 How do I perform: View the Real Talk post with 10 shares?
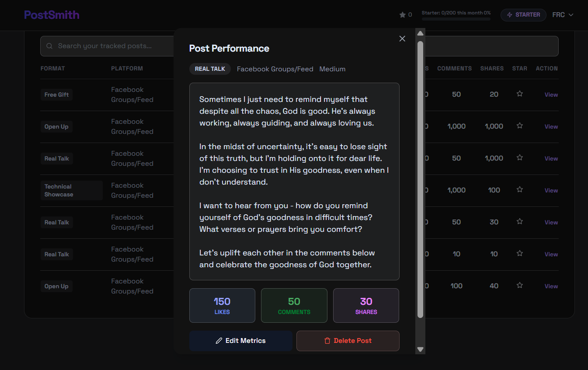point(551,255)
